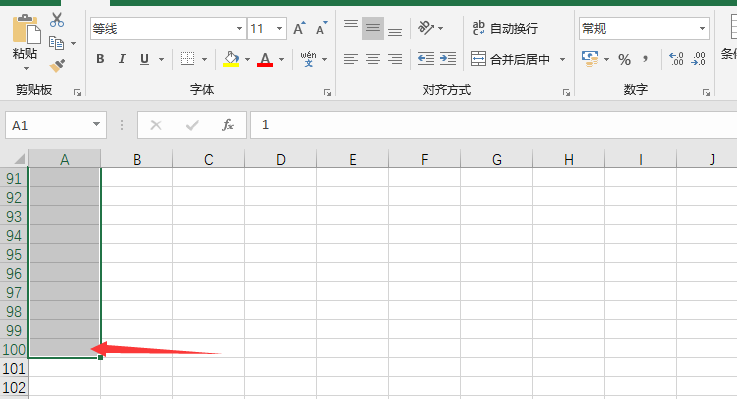737x399 pixels.
Task: Apply percent style
Action: tap(624, 59)
